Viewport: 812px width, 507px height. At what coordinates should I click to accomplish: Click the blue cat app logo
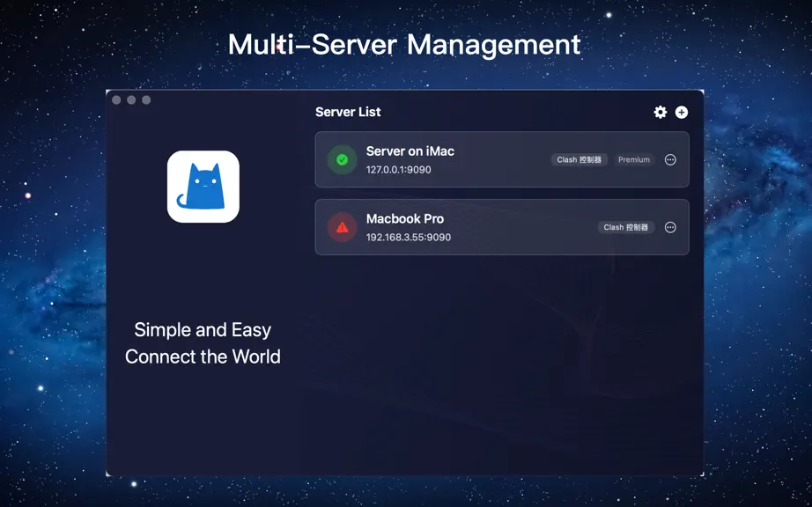tap(203, 187)
